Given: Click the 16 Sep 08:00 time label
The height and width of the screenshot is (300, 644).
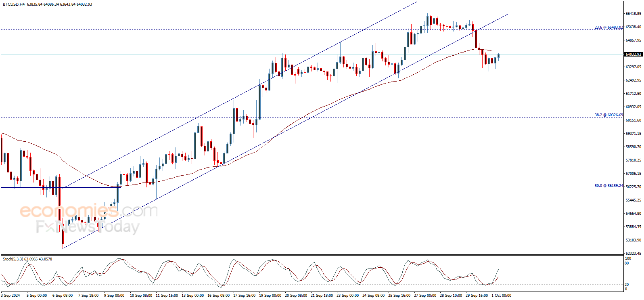Looking at the screenshot, I should [218, 296].
